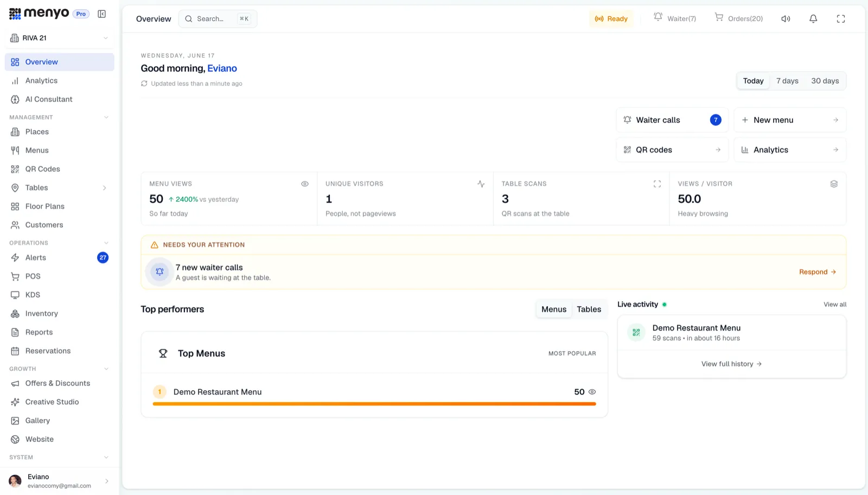Click Respond for new waiter calls
868x495 pixels.
tap(818, 272)
